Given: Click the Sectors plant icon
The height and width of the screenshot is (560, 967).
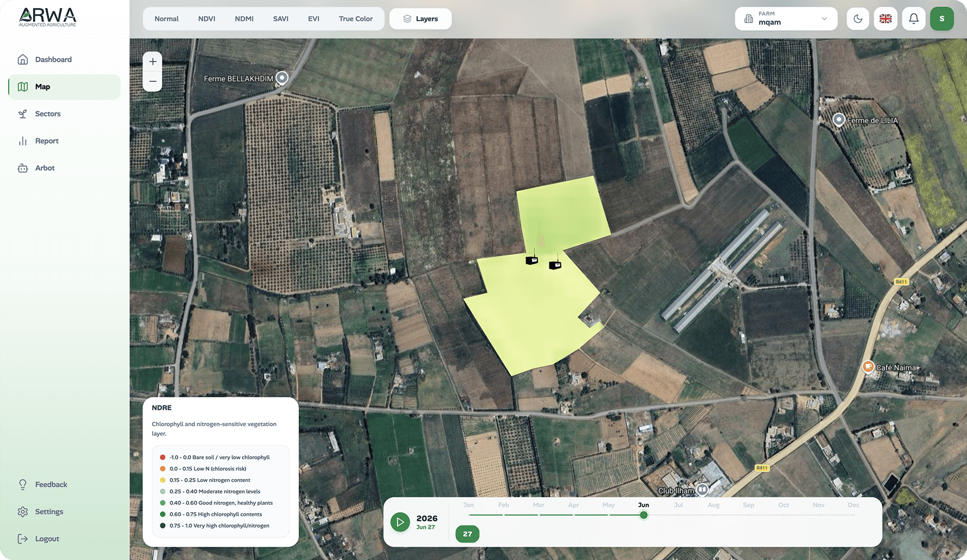Looking at the screenshot, I should [x=23, y=114].
